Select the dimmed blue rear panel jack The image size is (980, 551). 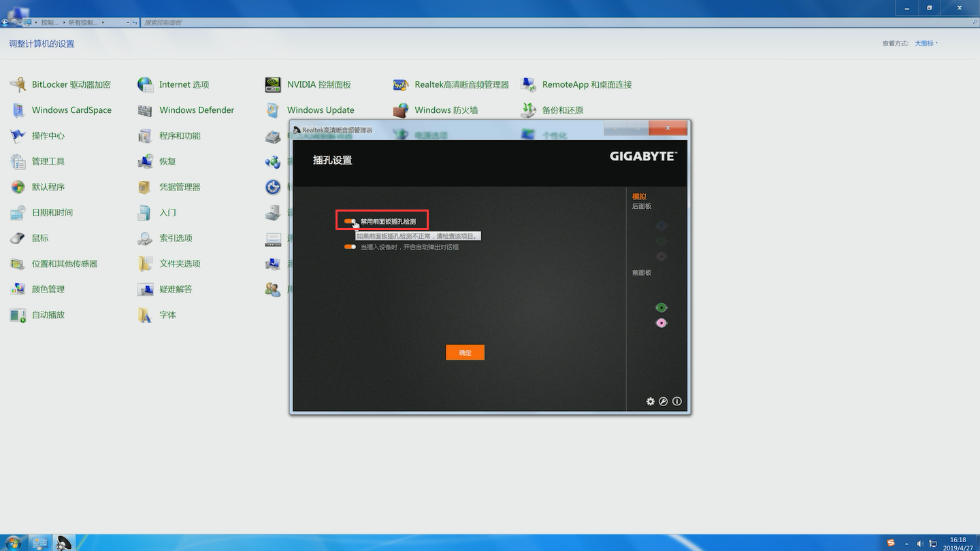coord(661,226)
